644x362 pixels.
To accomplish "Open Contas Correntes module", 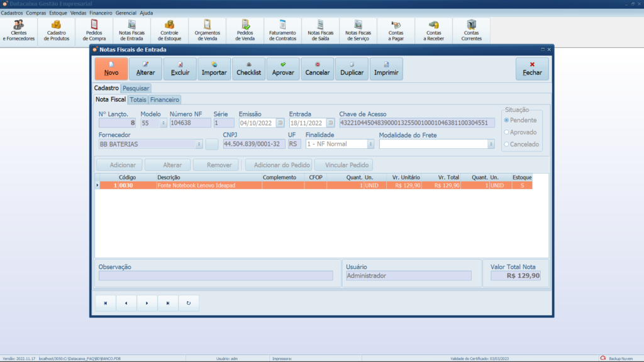I will click(472, 30).
